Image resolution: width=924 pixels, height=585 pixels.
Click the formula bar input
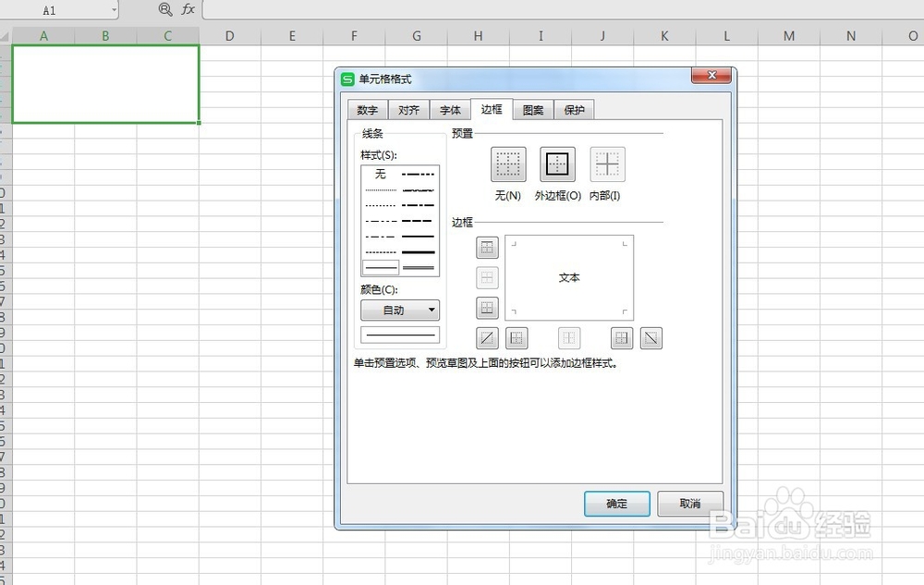point(563,9)
